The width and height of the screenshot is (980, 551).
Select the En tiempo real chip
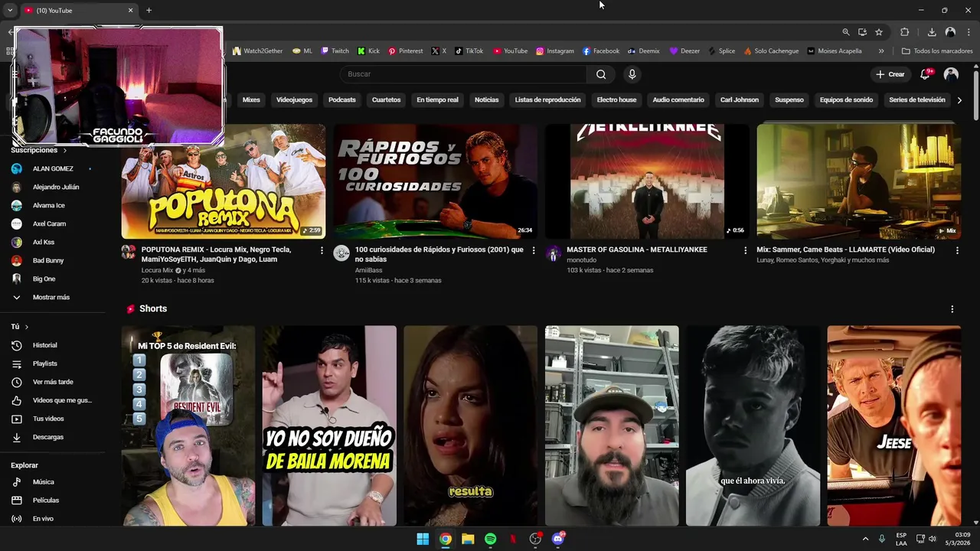click(437, 100)
